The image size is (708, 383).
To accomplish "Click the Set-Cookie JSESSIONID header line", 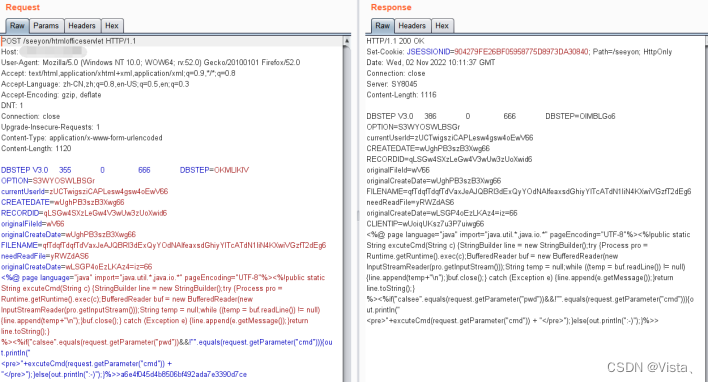I will tap(519, 52).
